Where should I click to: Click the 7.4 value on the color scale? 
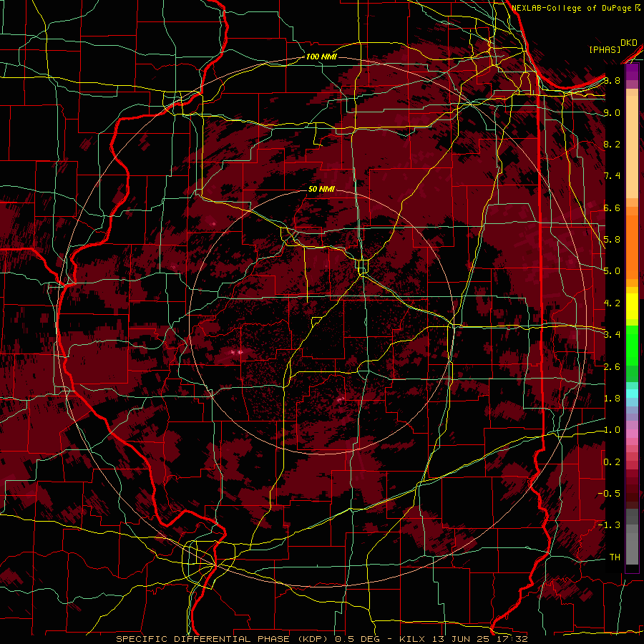click(612, 176)
